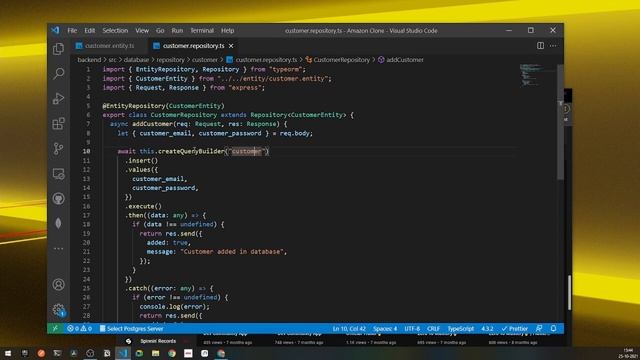This screenshot has height=360, width=640.
Task: Click the code minimap
Action: [531, 75]
